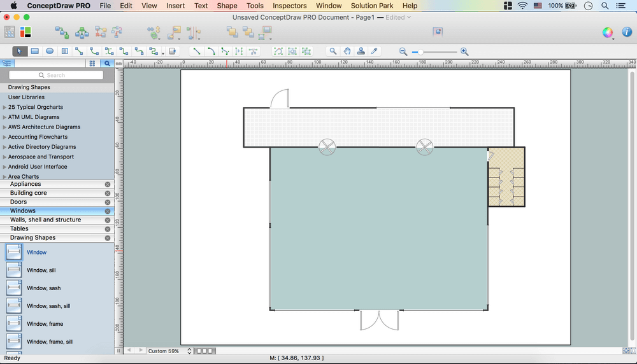
Task: Toggle library grid view button
Action: click(x=92, y=64)
